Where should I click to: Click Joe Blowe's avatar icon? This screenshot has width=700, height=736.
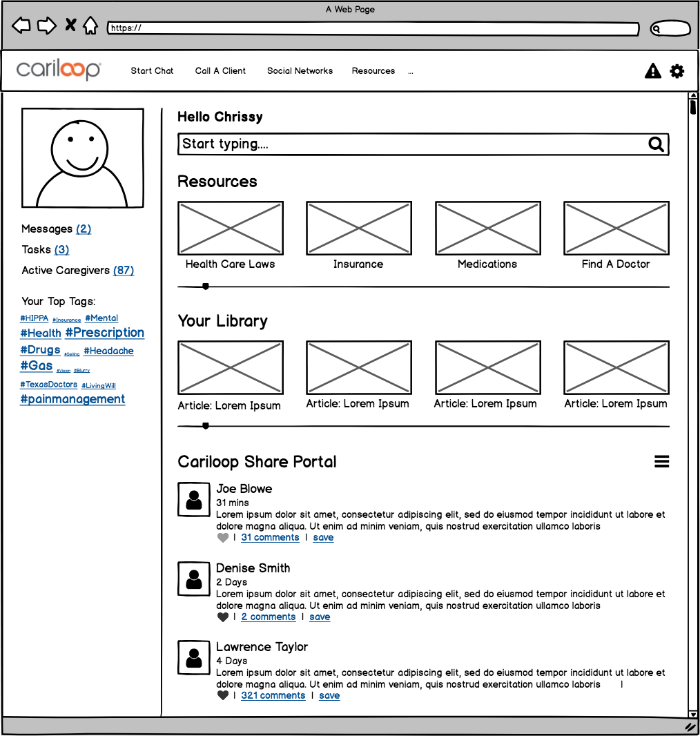(194, 500)
